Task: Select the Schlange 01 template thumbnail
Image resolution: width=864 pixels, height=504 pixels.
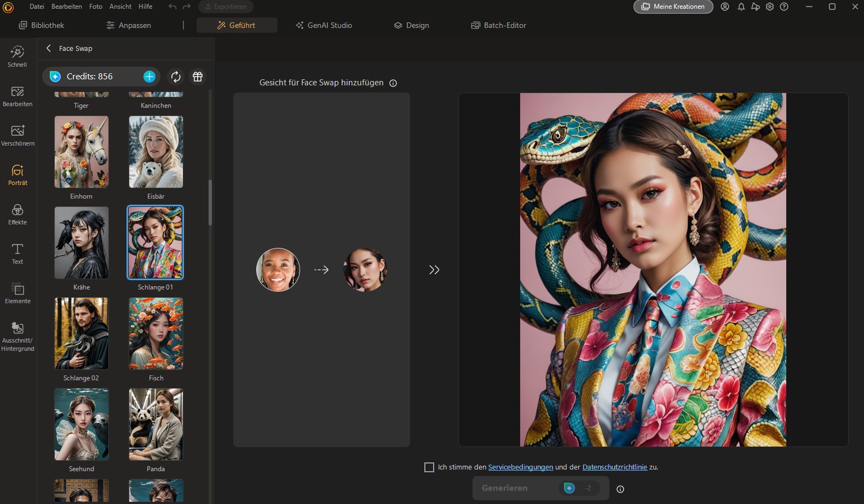Action: click(155, 242)
